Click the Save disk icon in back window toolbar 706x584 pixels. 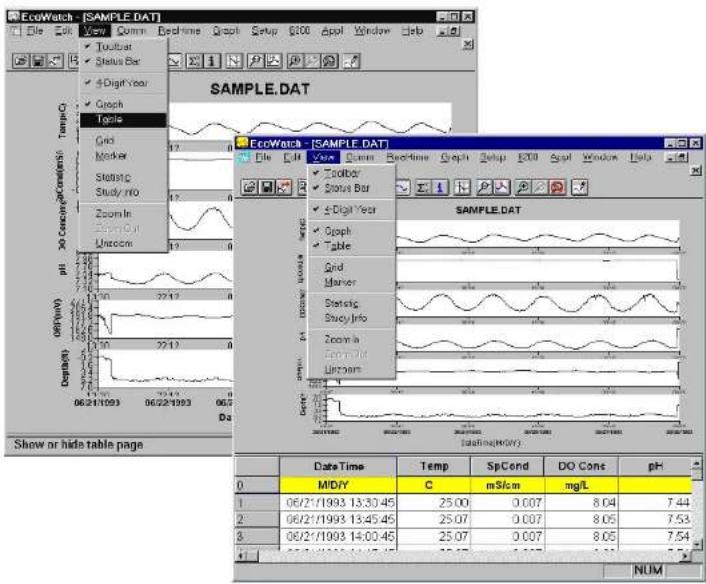[38, 61]
